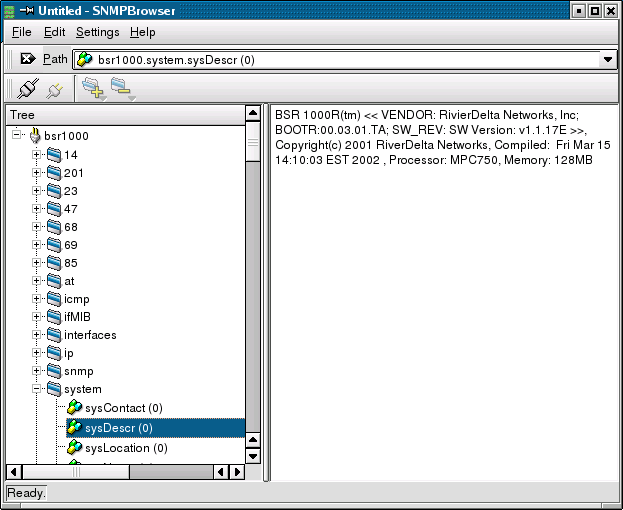Expand the 14 tree node

36,155
